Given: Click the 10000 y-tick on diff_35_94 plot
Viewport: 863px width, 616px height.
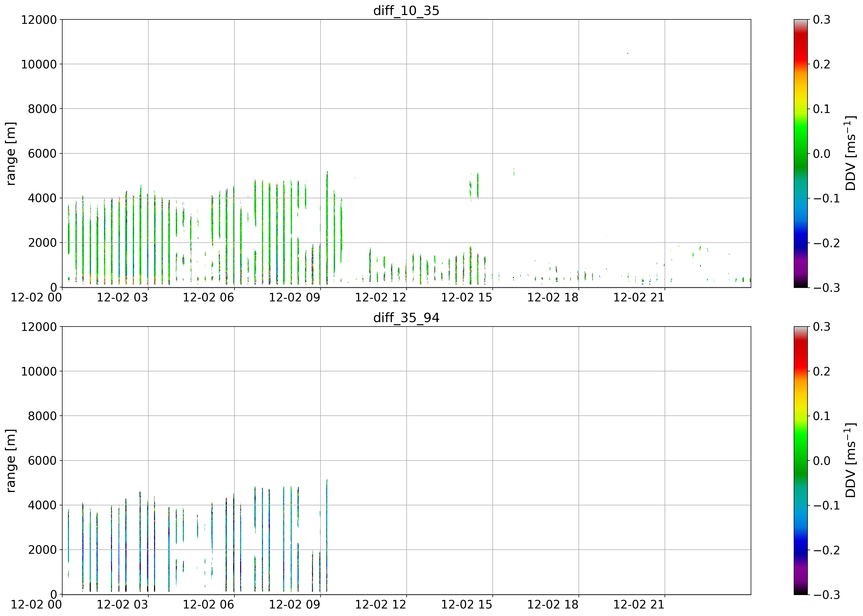Looking at the screenshot, I should [39, 372].
